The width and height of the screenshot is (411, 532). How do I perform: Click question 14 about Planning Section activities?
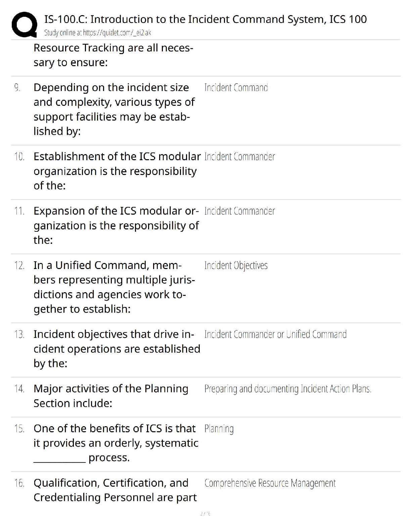click(111, 396)
